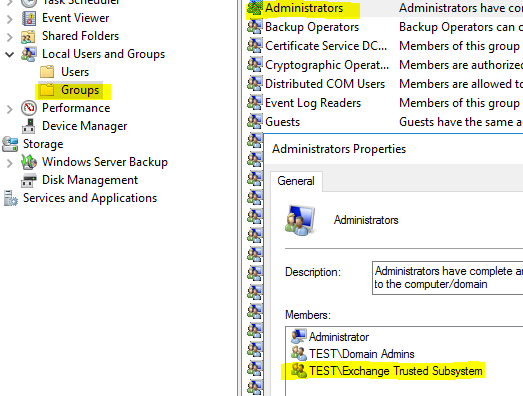Click the Local Users and Groups icon
This screenshot has width=523, height=396.
click(x=29, y=54)
